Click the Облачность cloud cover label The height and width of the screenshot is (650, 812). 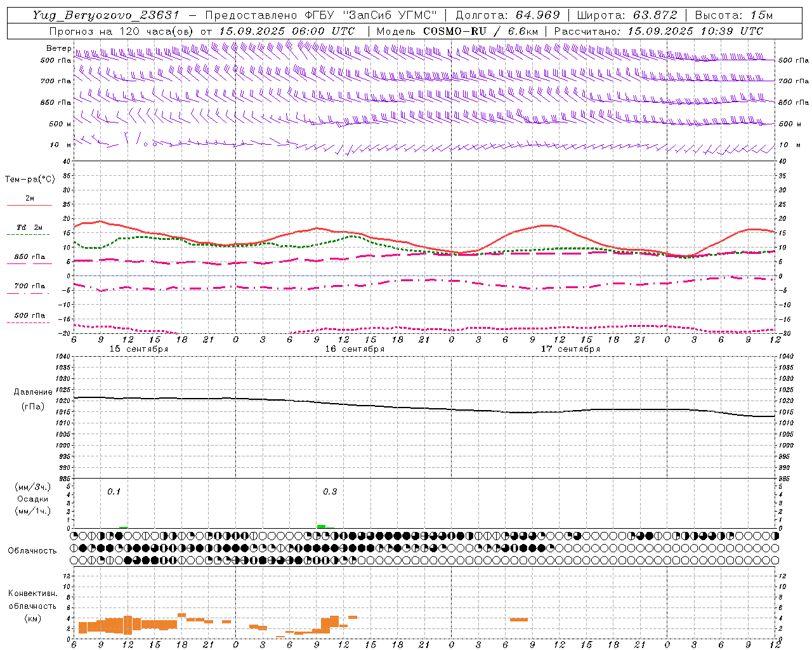click(32, 551)
